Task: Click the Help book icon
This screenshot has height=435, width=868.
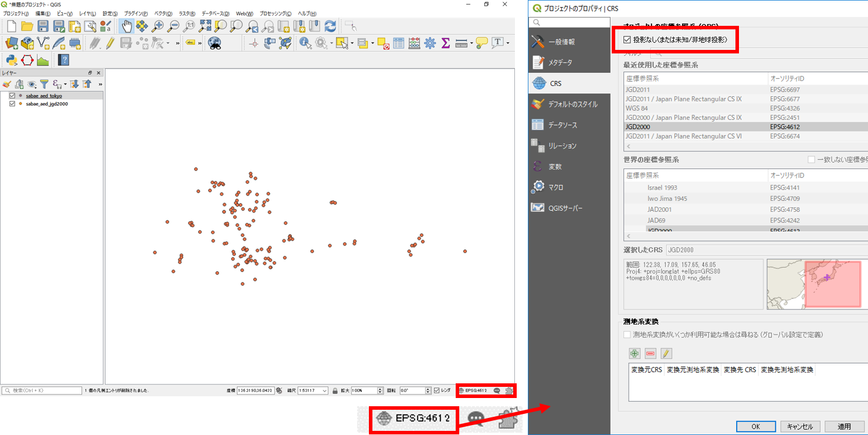Action: point(64,60)
